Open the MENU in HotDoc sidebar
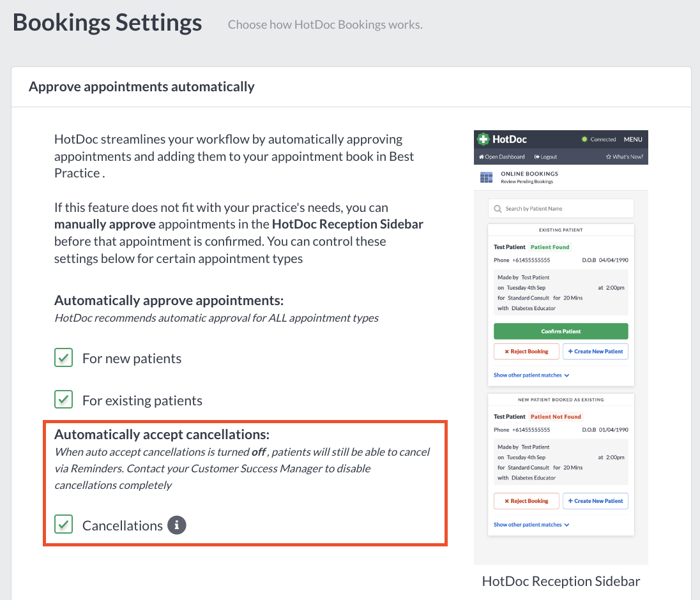The height and width of the screenshot is (600, 700). (633, 139)
